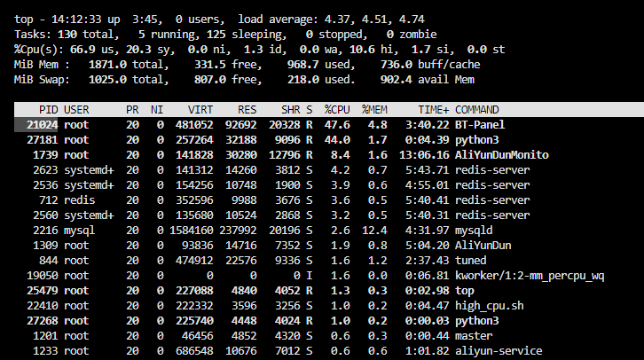Click the master command name
The image size is (644, 360).
[x=474, y=336]
